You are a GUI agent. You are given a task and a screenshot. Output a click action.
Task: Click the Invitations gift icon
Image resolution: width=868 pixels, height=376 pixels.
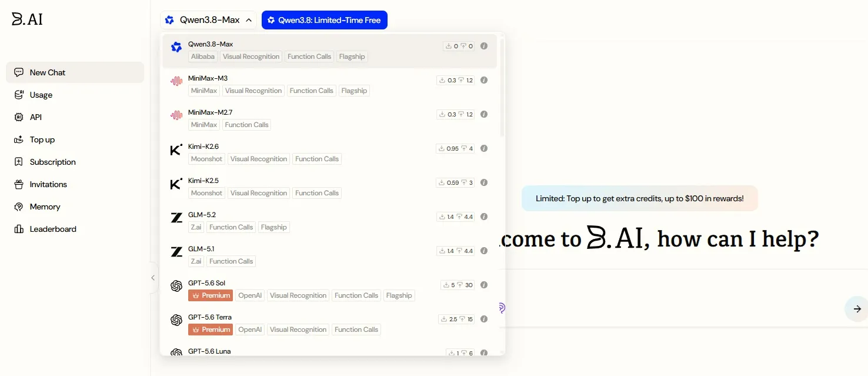pyautogui.click(x=19, y=184)
